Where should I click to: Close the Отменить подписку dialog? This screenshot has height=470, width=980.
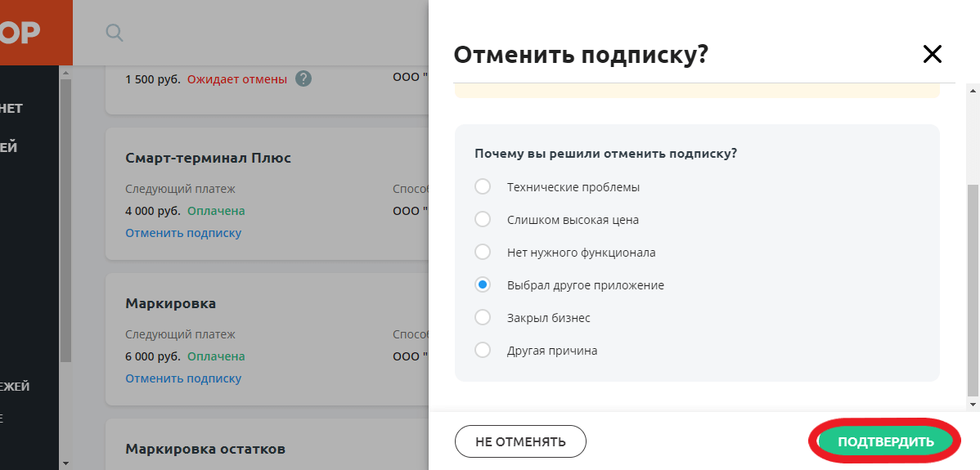(932, 54)
